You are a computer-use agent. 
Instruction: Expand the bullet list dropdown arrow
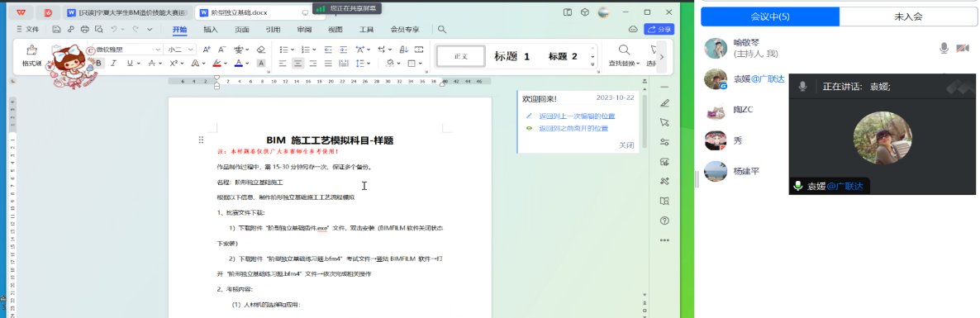[x=293, y=50]
